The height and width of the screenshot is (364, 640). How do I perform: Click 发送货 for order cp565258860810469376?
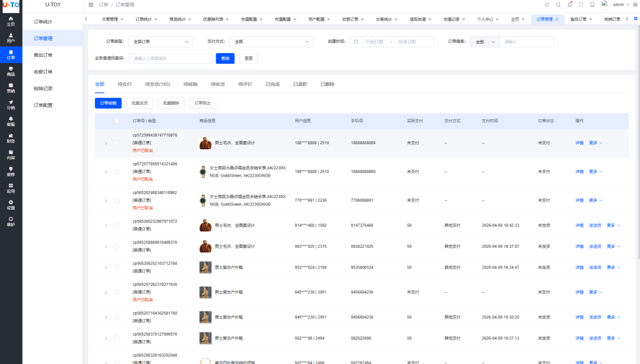pyautogui.click(x=595, y=246)
